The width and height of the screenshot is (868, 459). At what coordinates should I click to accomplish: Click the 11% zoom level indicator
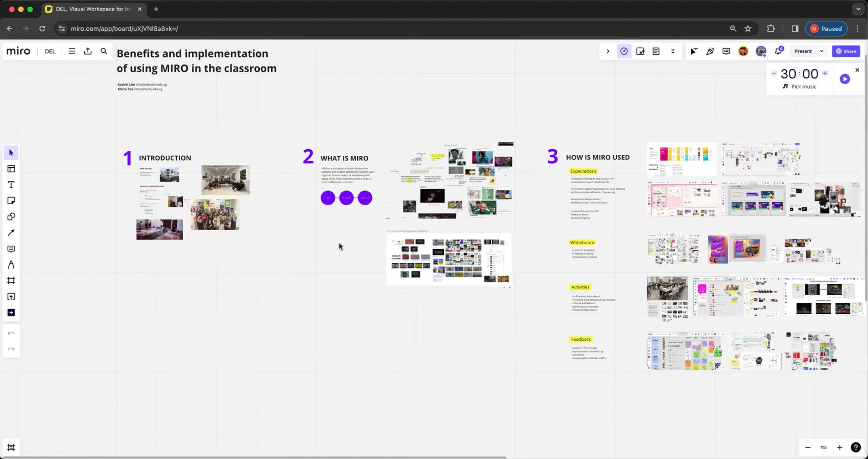point(824,447)
